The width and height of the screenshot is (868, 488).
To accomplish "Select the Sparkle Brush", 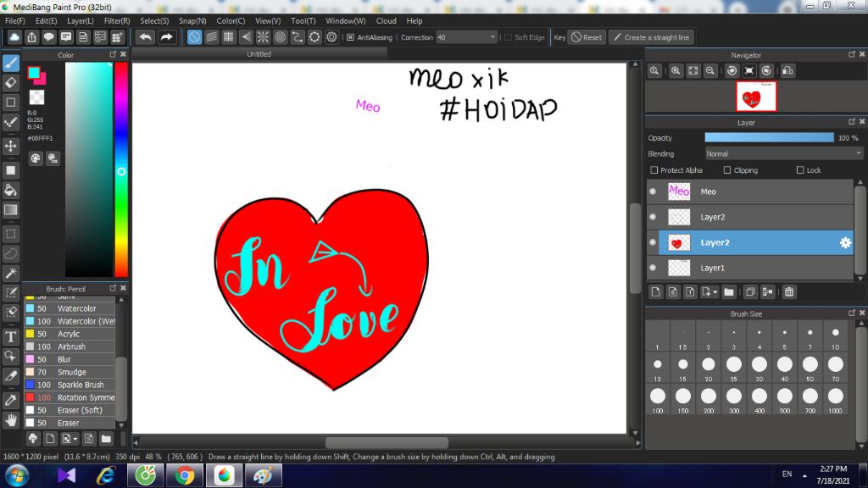I will (70, 385).
